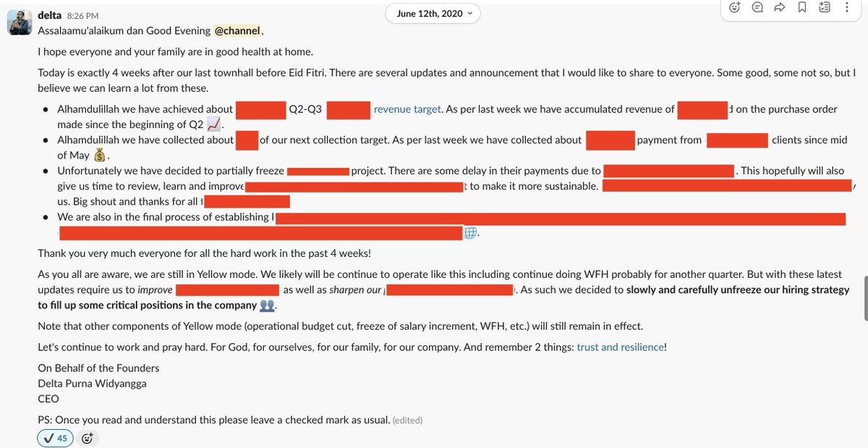Click the money bag emoji after 'May'

point(100,155)
